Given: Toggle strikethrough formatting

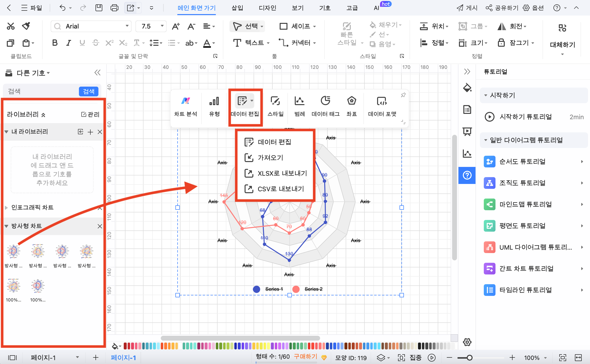Looking at the screenshot, I should (96, 43).
